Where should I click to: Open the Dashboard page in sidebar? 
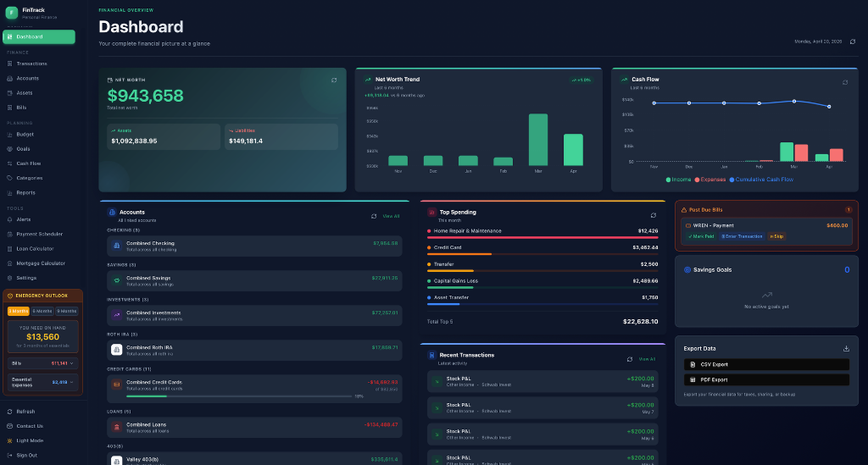pos(39,36)
